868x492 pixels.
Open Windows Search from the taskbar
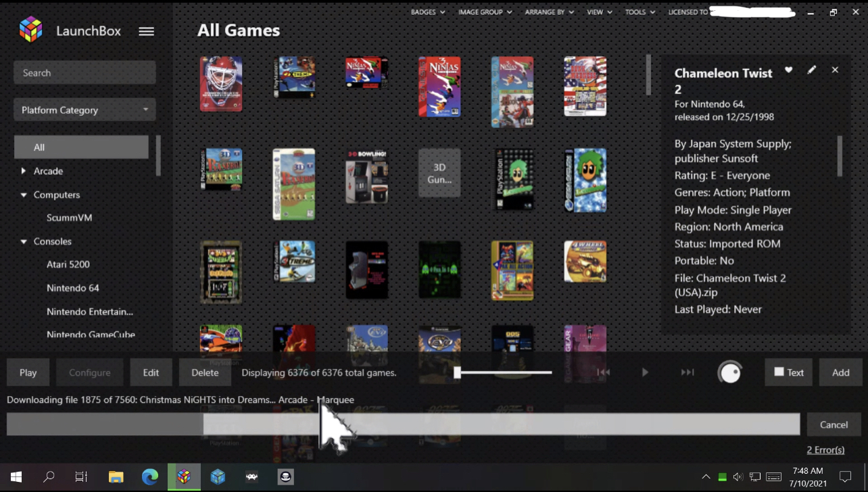coord(49,477)
